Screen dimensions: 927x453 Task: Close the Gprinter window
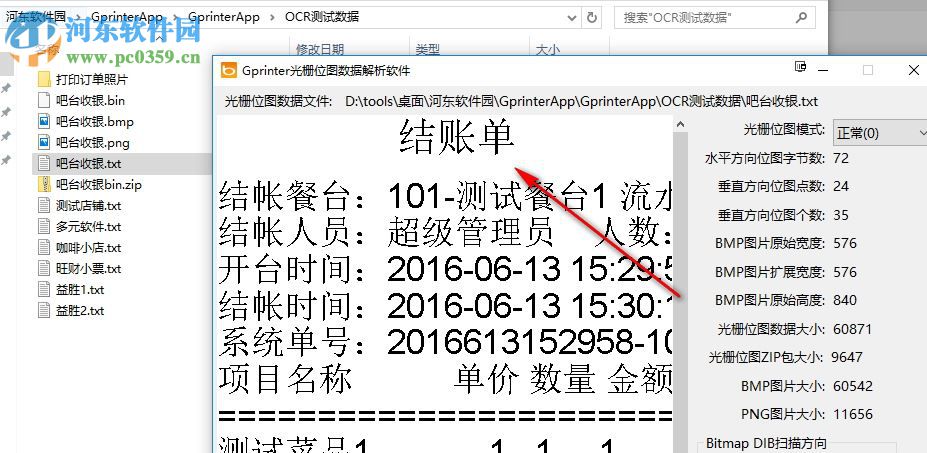913,70
